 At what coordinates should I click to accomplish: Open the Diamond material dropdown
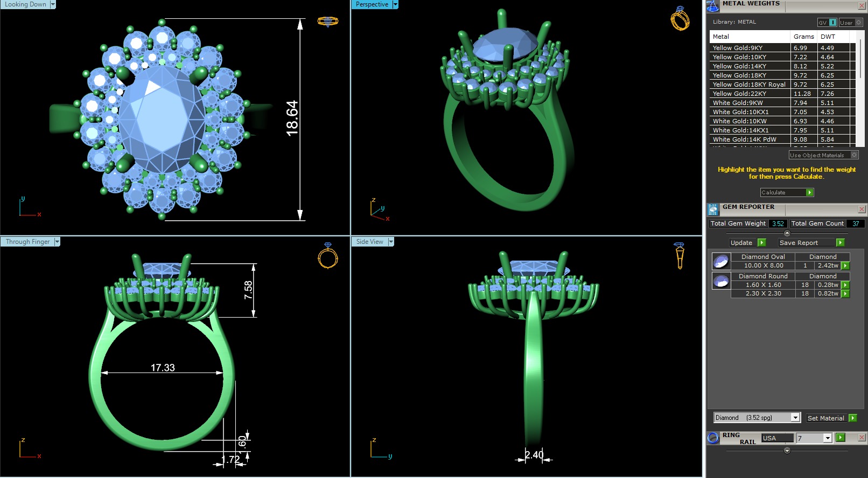click(795, 418)
